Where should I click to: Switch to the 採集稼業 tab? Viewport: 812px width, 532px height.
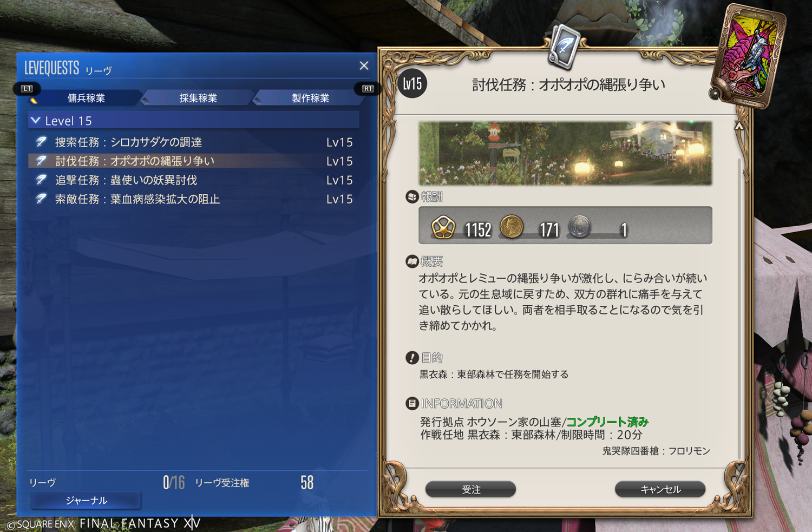pyautogui.click(x=198, y=98)
